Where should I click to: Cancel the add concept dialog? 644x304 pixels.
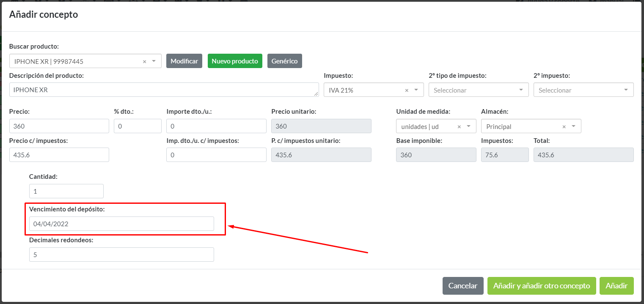[462, 286]
